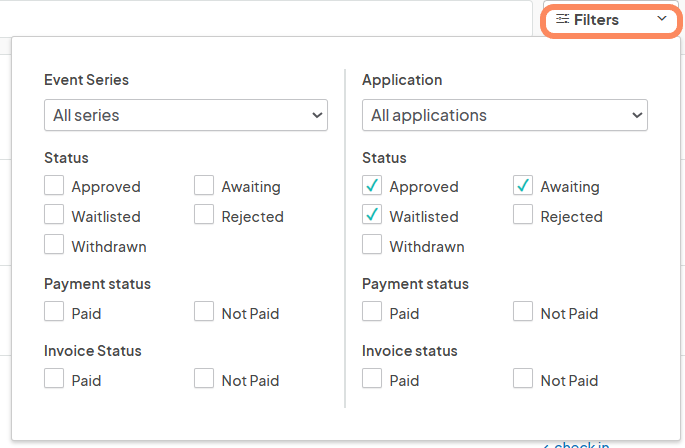Check Not Paid under Event Series Invoice Status

204,378
